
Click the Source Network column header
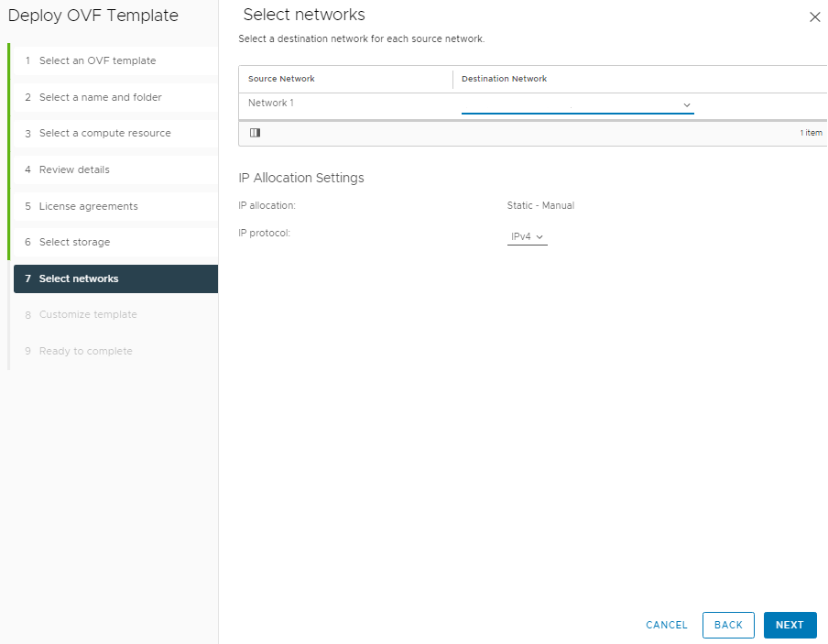tap(281, 79)
